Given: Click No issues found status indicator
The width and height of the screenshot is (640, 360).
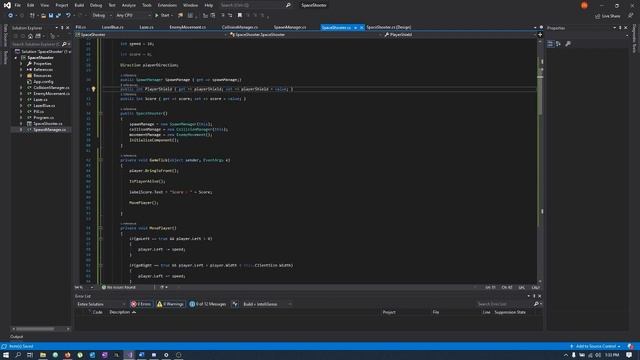Looking at the screenshot, I should (x=119, y=287).
